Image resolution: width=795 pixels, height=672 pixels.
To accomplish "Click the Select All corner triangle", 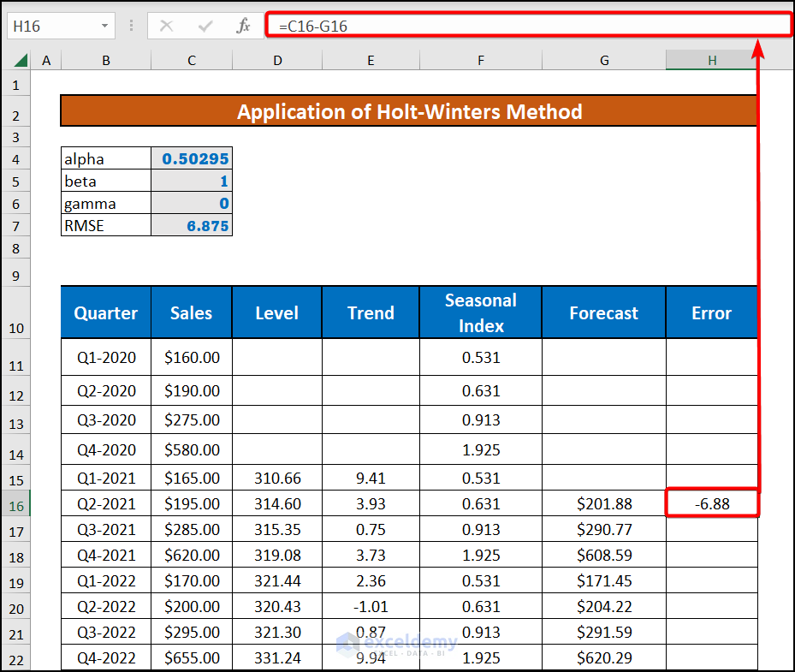I will 21,60.
